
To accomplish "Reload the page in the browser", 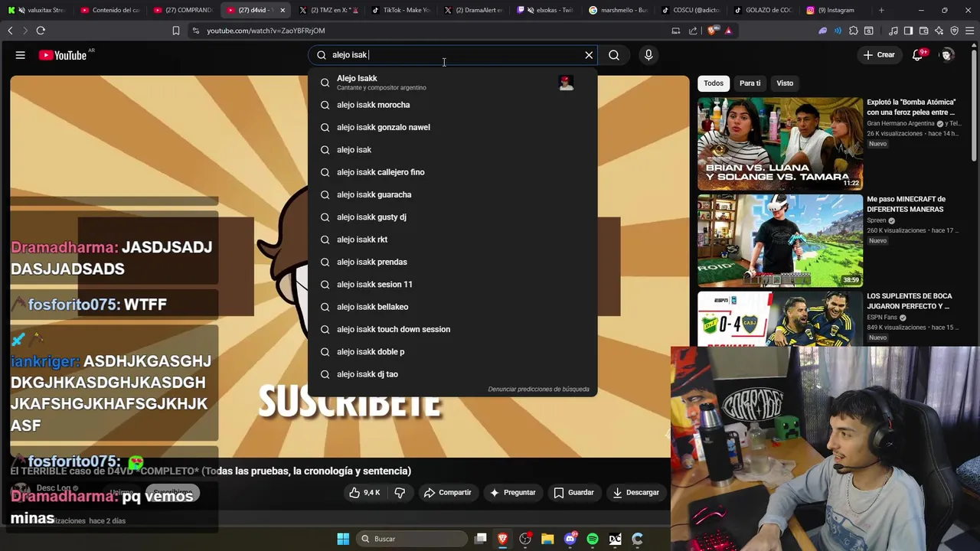I will 41,31.
